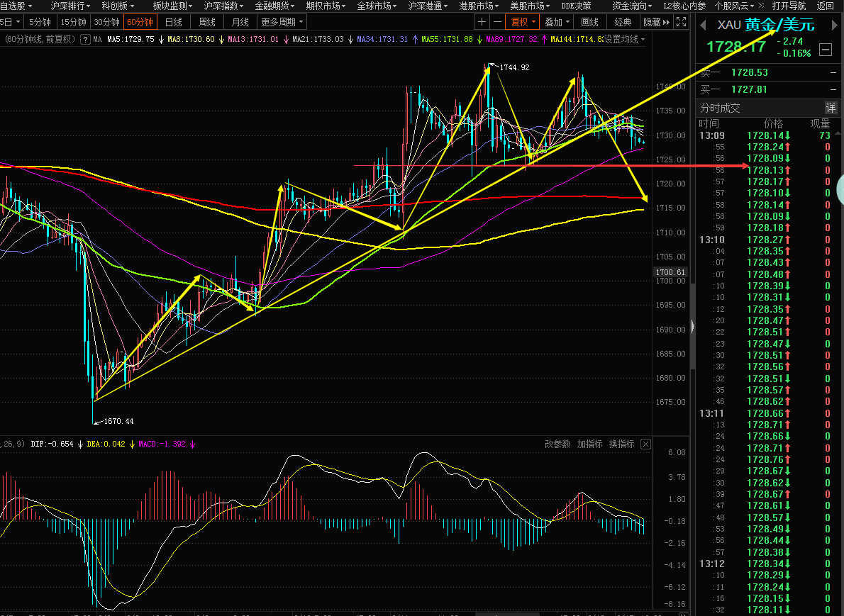844x616 pixels.
Task: Go to previous symbol with left triangle arrow
Action: pyautogui.click(x=702, y=26)
